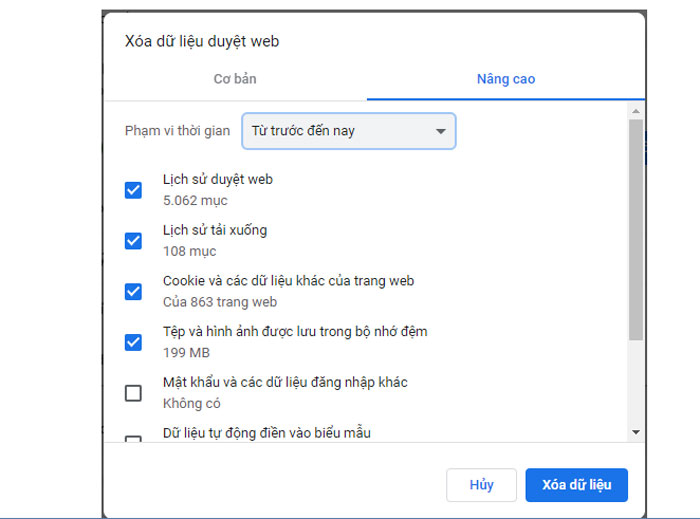Click the '199 MB' cache size text
This screenshot has height=519, width=700.
pyautogui.click(x=186, y=352)
